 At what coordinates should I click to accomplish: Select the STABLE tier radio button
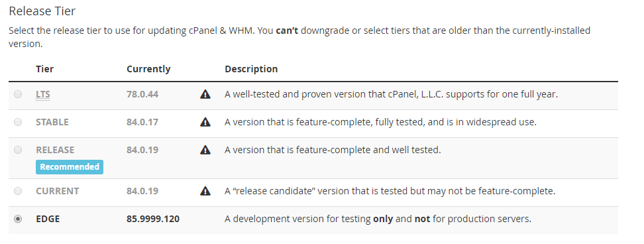click(x=18, y=122)
